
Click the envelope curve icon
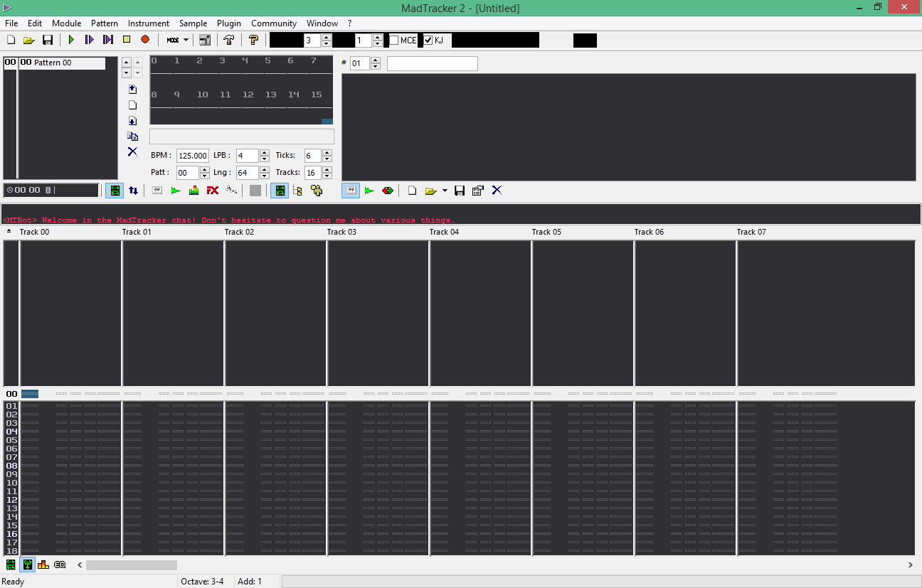231,191
